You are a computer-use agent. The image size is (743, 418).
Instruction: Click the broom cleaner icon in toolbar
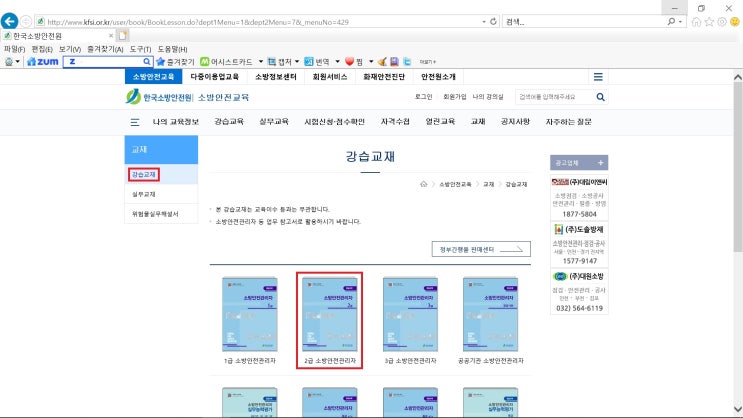tap(382, 62)
